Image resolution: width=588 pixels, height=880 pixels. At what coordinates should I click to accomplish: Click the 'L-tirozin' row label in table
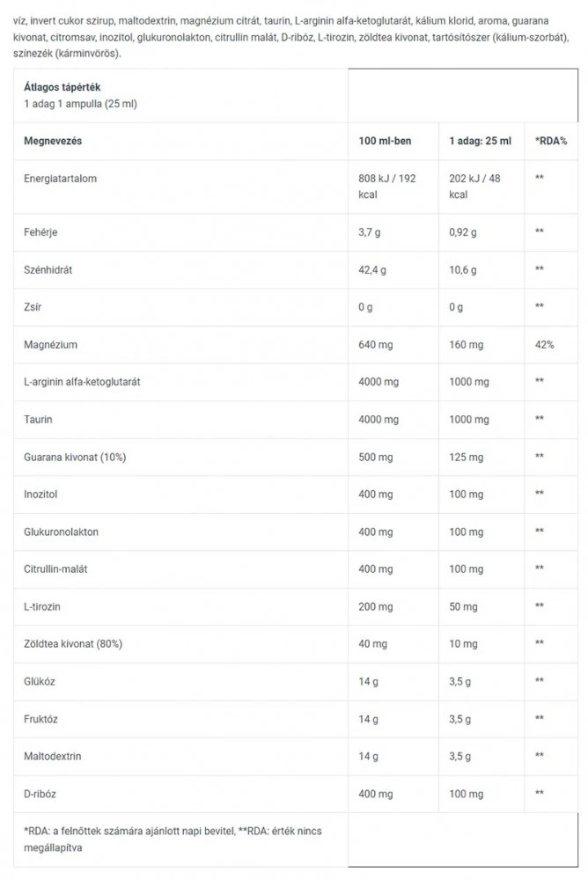tap(42, 606)
